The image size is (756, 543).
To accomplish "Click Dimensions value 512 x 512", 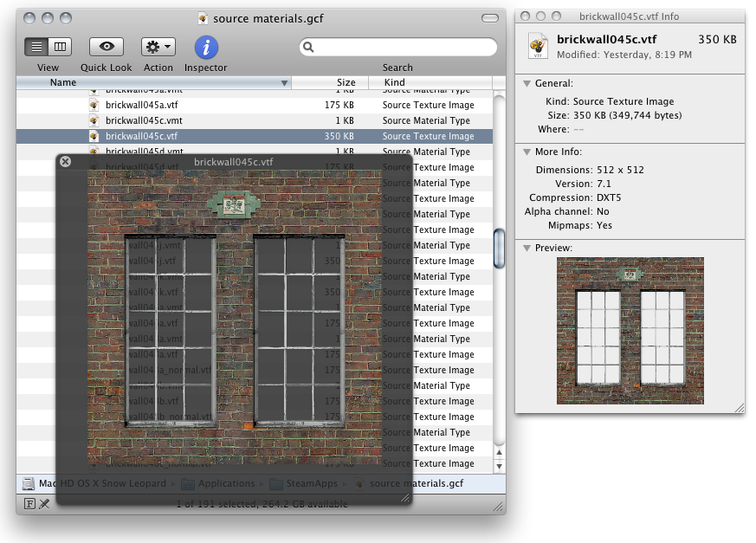I will (x=621, y=170).
